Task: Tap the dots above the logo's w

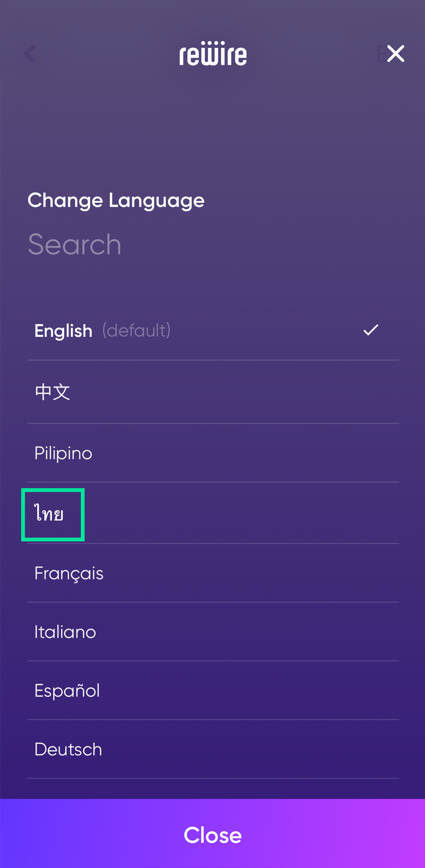Action: pos(213,43)
